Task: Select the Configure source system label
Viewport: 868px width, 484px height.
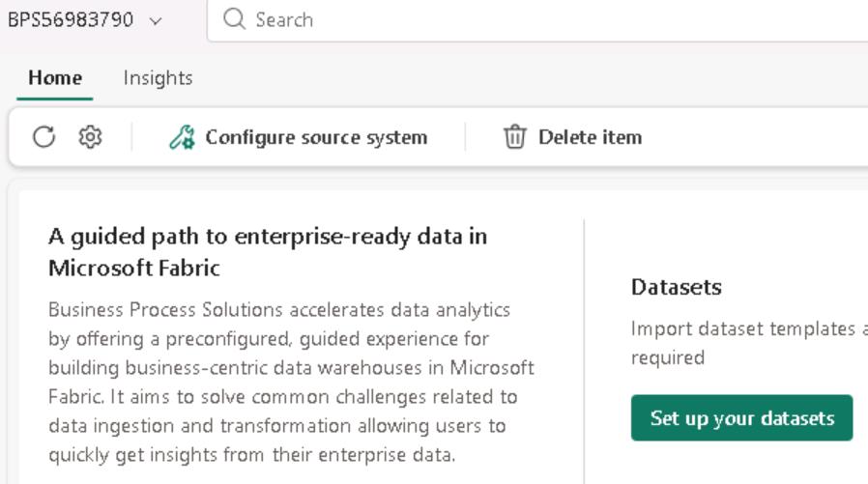Action: click(316, 137)
